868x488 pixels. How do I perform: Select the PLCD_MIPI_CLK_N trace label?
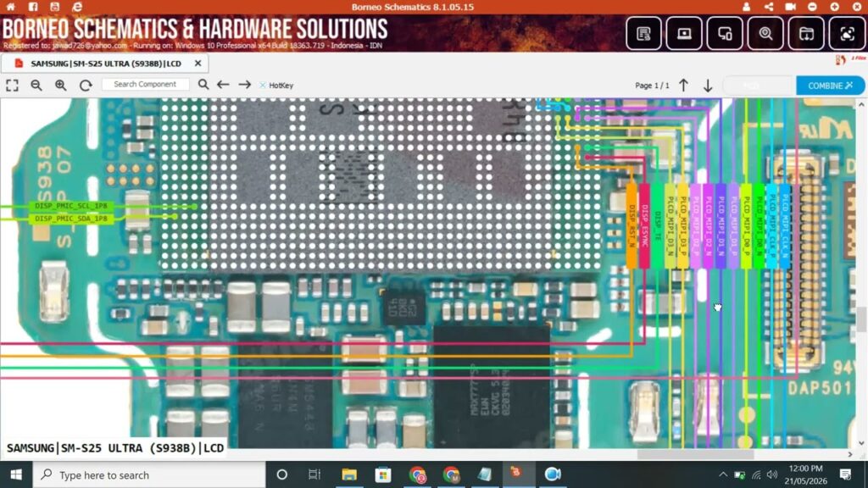785,225
